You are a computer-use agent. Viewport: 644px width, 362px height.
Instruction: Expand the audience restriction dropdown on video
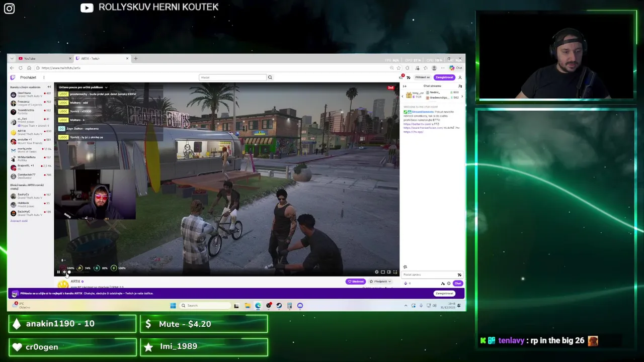[83, 87]
